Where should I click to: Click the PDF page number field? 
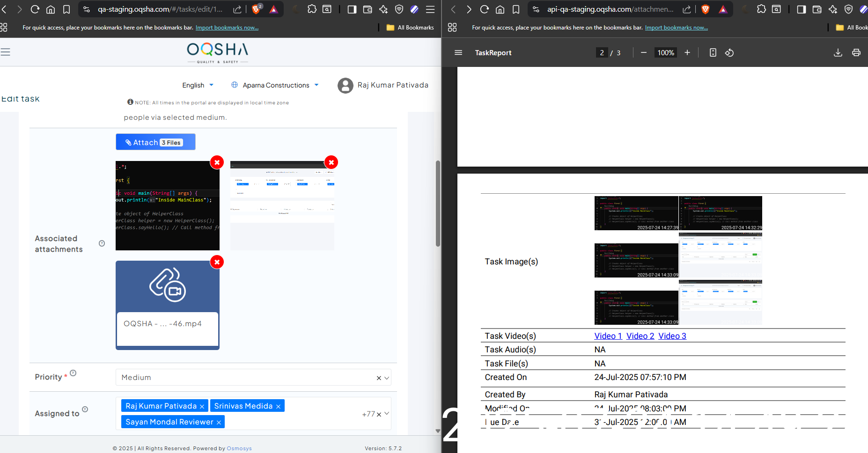602,53
